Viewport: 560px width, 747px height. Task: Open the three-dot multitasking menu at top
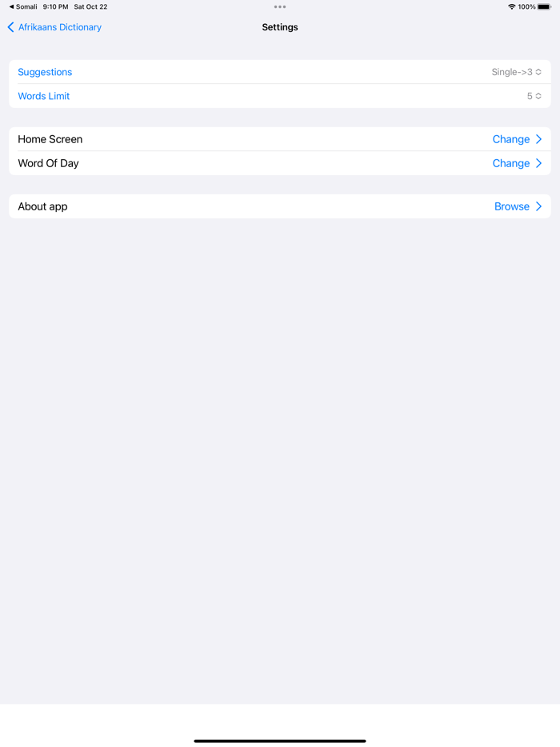pyautogui.click(x=280, y=6)
